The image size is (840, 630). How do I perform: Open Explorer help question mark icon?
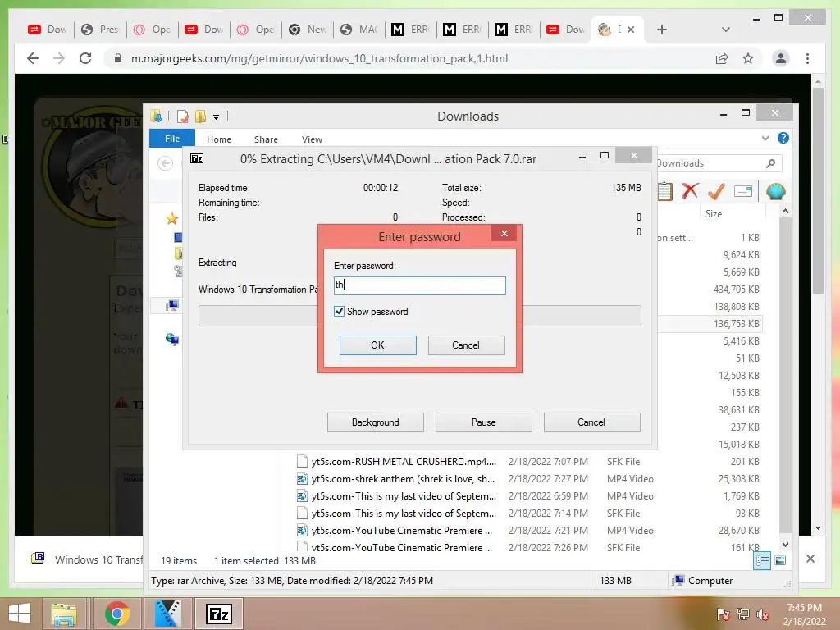tap(783, 138)
